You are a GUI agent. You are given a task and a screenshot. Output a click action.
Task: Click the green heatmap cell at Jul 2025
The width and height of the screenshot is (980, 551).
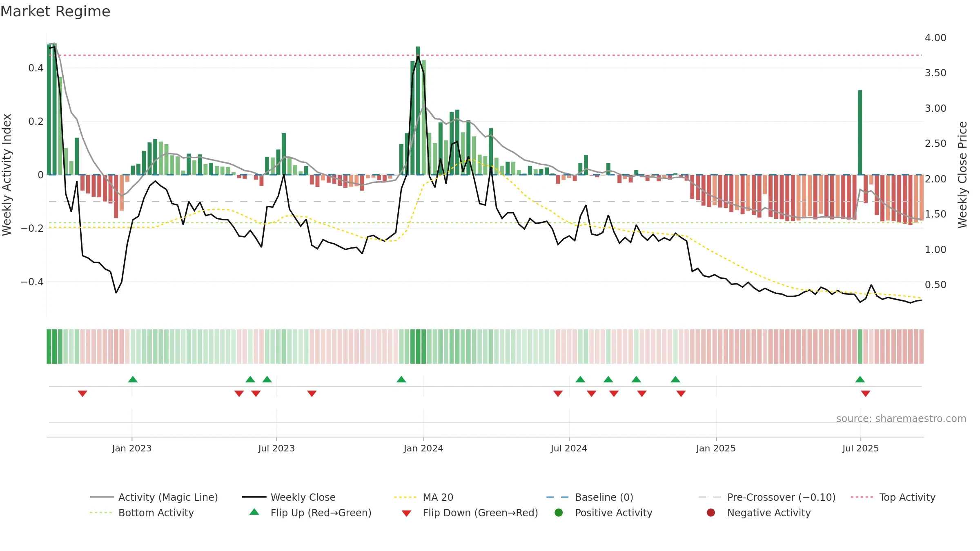point(860,347)
